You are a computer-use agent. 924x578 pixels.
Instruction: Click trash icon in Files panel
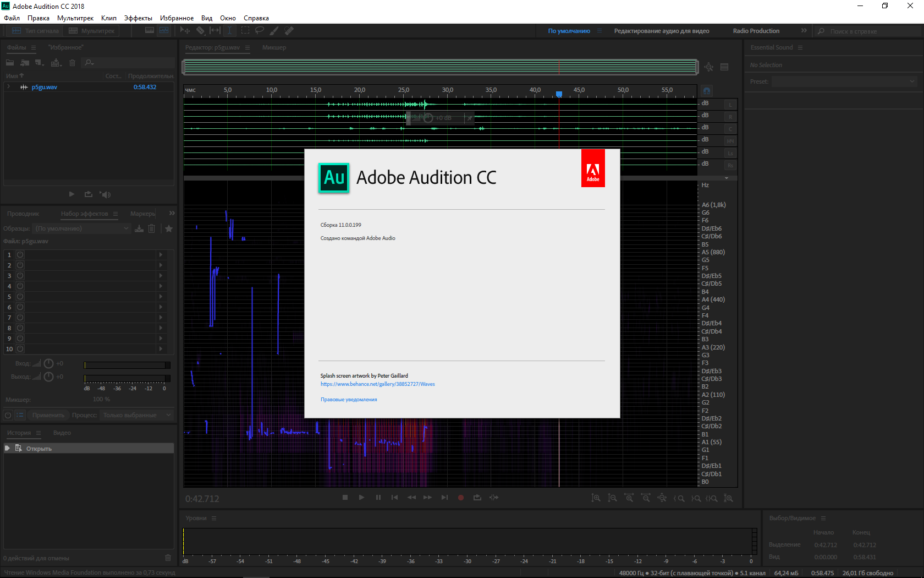point(72,63)
